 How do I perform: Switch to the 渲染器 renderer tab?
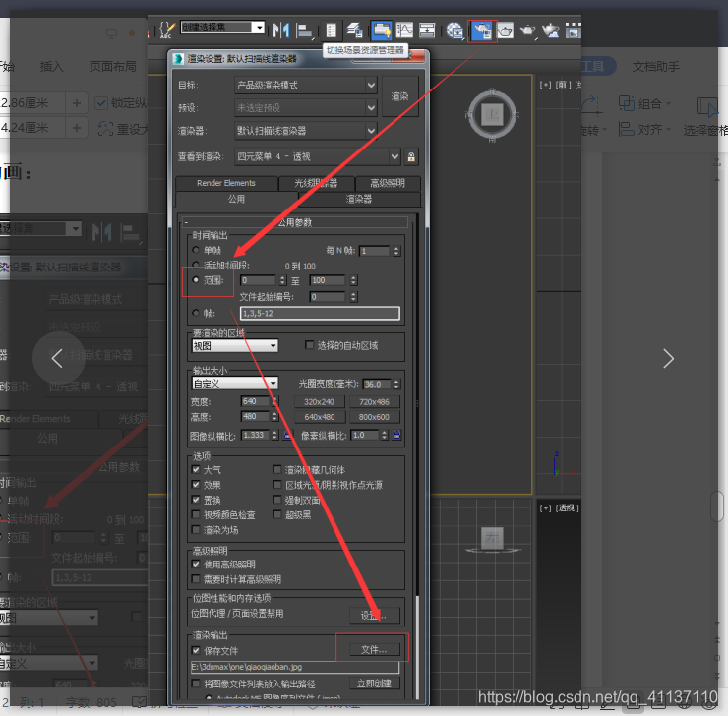point(359,199)
